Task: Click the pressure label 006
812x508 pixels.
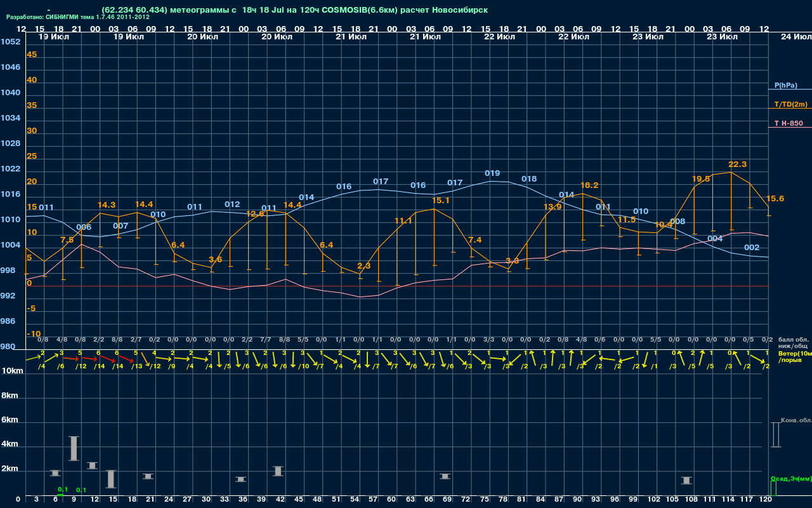Action: 84,227
